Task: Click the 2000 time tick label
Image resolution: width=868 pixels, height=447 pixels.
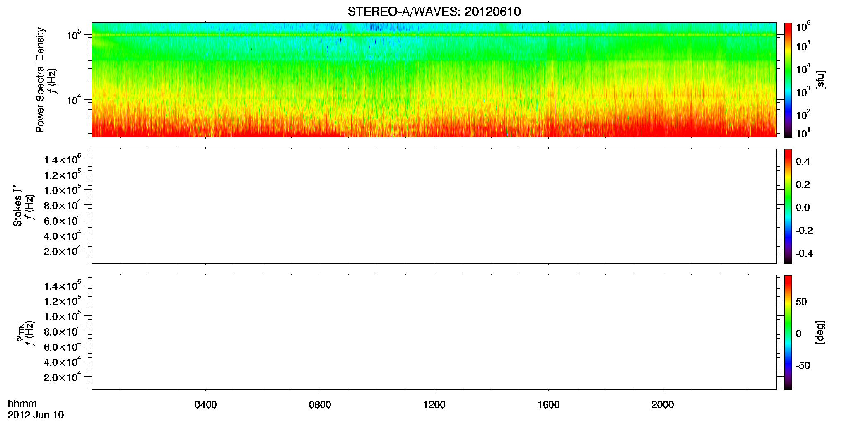Action: tap(663, 405)
